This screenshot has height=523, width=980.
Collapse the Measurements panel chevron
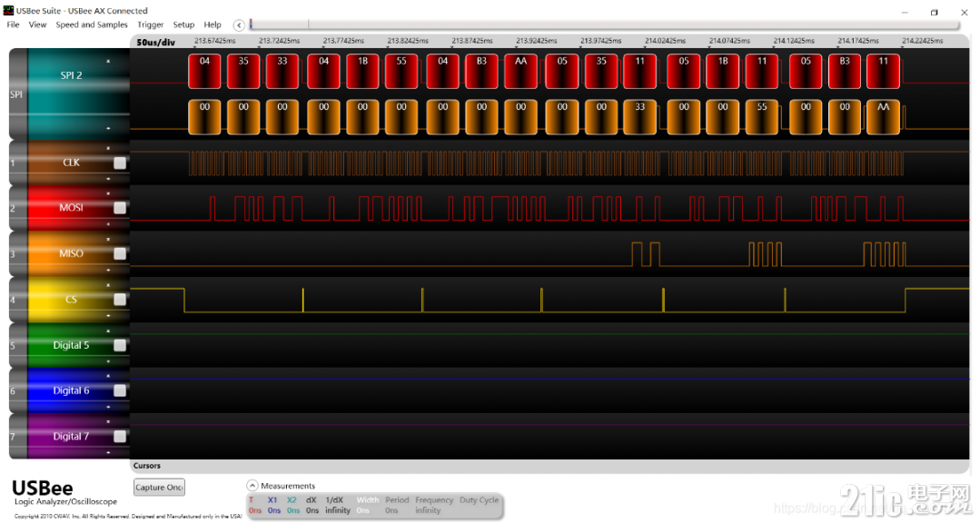coord(252,486)
